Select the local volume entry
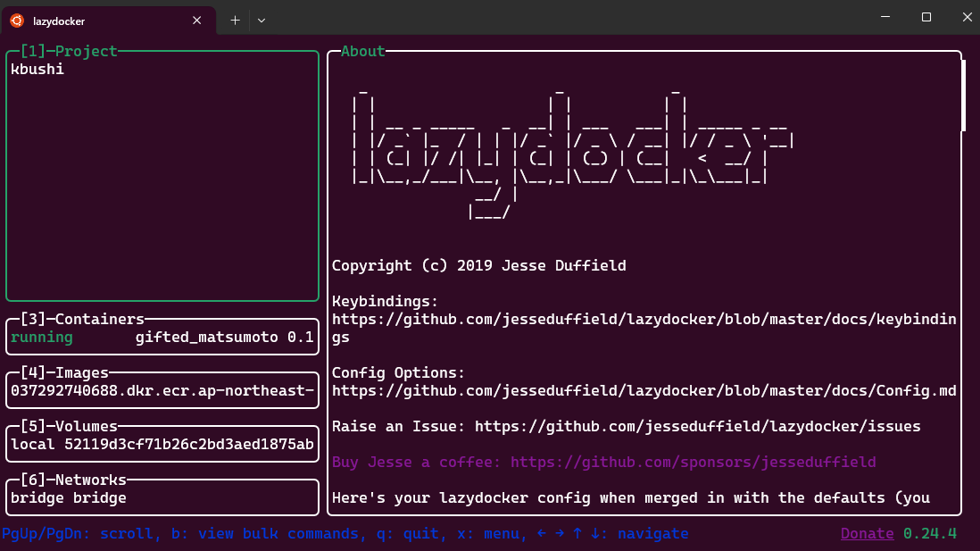 (x=162, y=445)
